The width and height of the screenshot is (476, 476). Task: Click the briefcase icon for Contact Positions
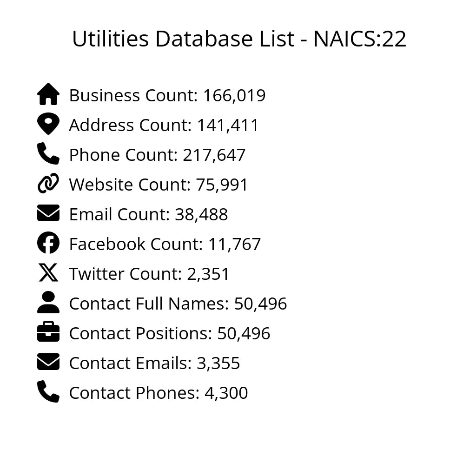tap(48, 332)
